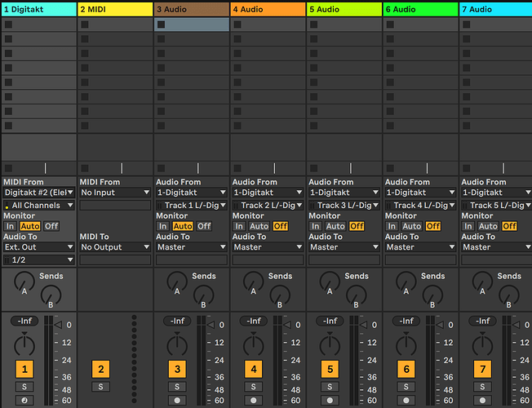Viewport: 532px width, 408px height.
Task: Click first clip slot stop square on 2 MIDI
Action: point(85,24)
